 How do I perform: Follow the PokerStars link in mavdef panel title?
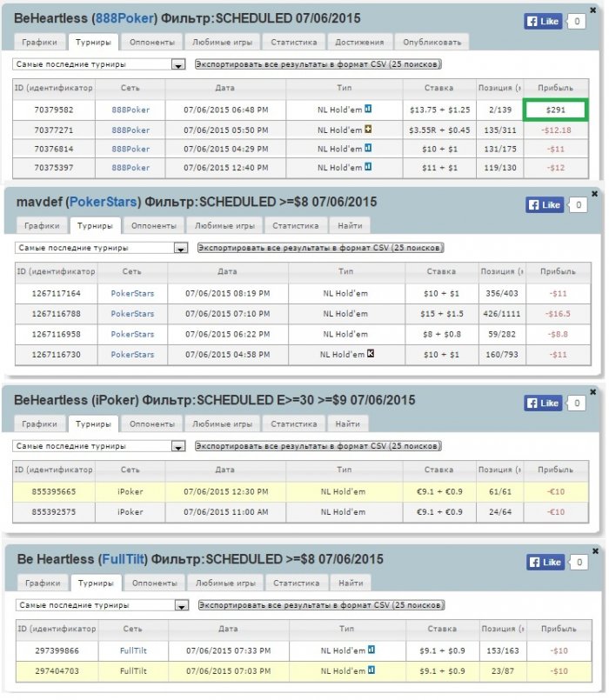pos(104,202)
